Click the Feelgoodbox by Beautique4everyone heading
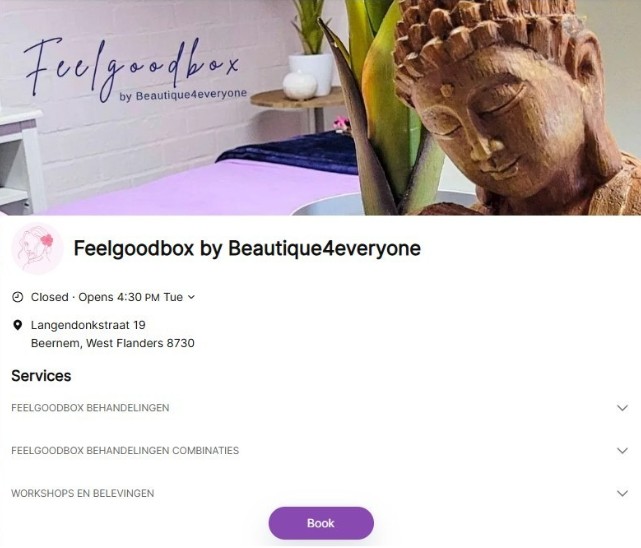Screen dimensions: 641x548 click(247, 248)
